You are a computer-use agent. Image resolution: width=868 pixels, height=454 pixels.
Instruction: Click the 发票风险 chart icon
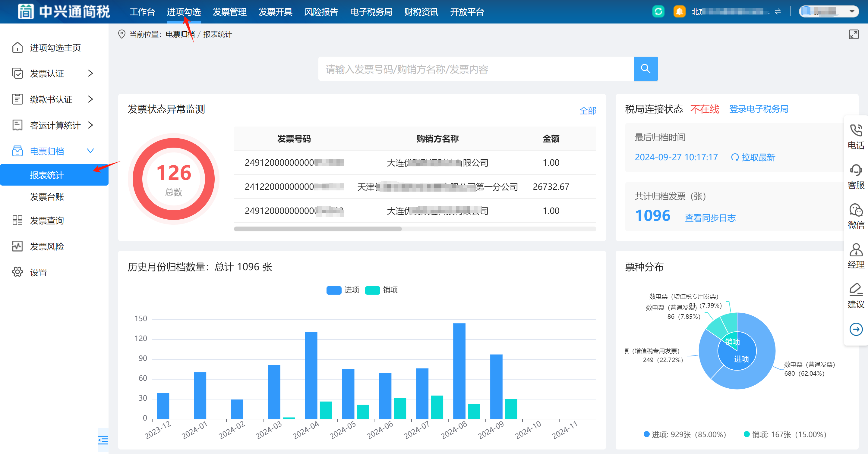[x=17, y=246]
